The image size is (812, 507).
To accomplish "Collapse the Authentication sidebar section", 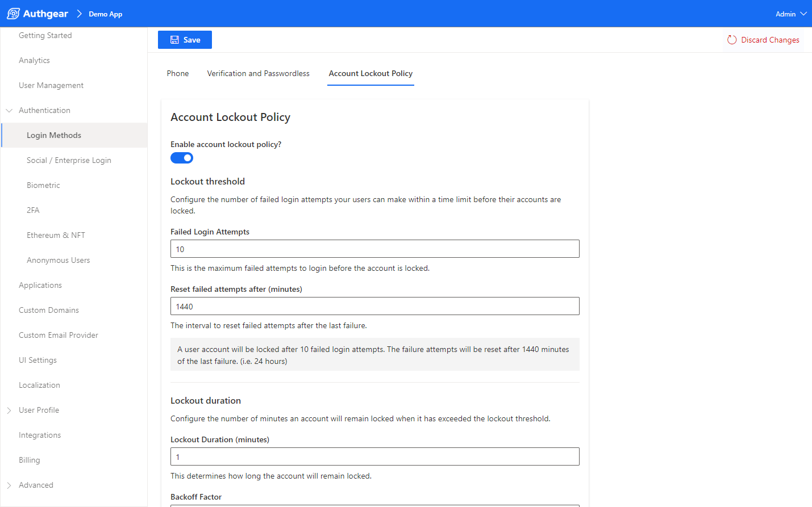I will pos(9,111).
